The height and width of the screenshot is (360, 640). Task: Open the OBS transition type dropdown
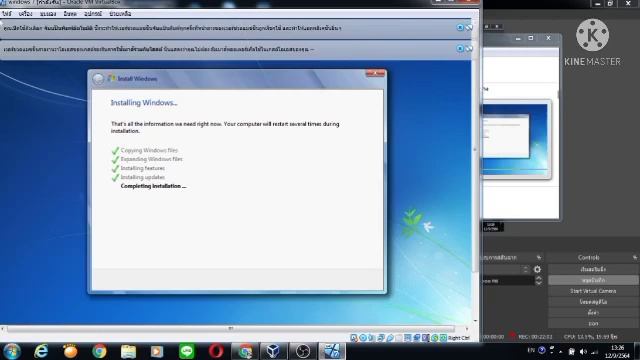[506, 269]
